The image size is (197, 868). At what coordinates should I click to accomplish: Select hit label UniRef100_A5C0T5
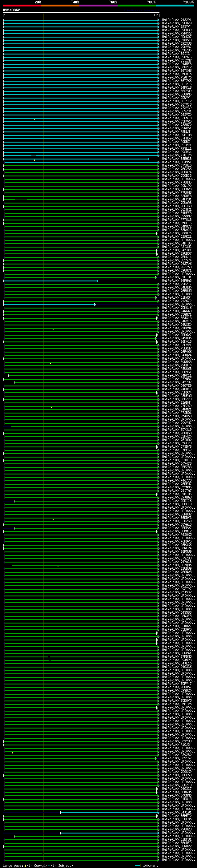click(x=177, y=74)
